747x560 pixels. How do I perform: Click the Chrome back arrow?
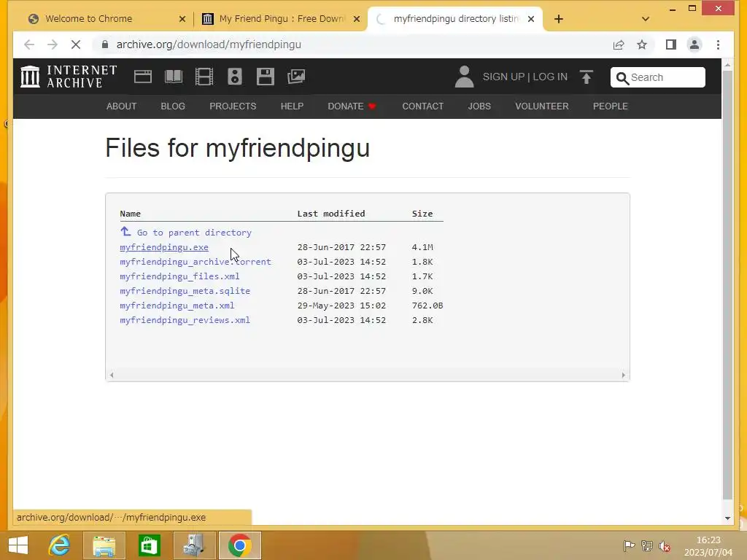tap(29, 44)
